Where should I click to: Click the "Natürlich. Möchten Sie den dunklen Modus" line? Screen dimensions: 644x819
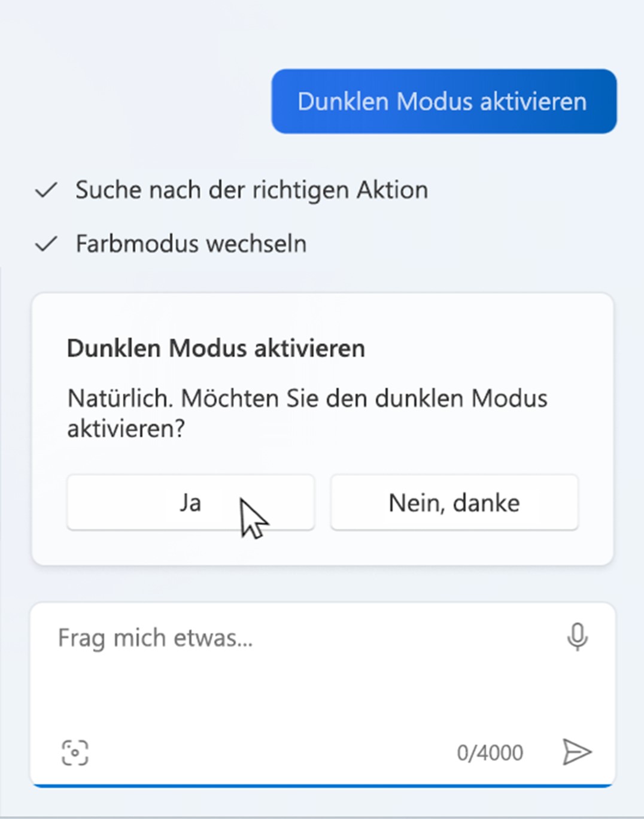point(307,399)
